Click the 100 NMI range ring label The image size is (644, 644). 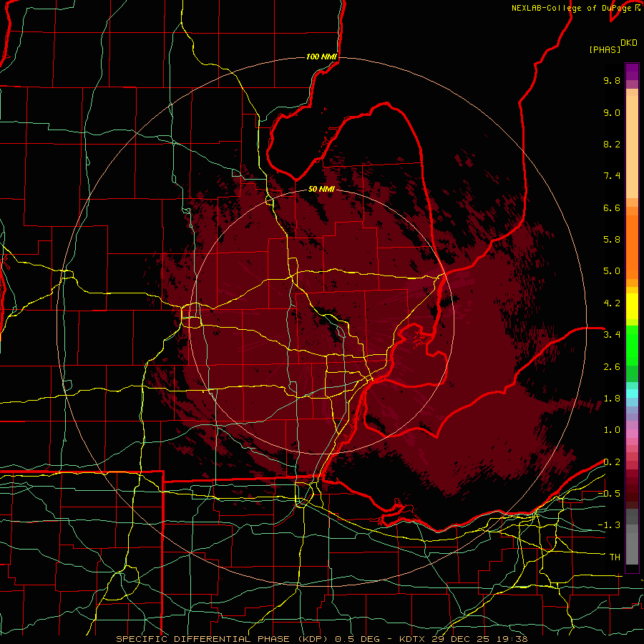pyautogui.click(x=321, y=57)
